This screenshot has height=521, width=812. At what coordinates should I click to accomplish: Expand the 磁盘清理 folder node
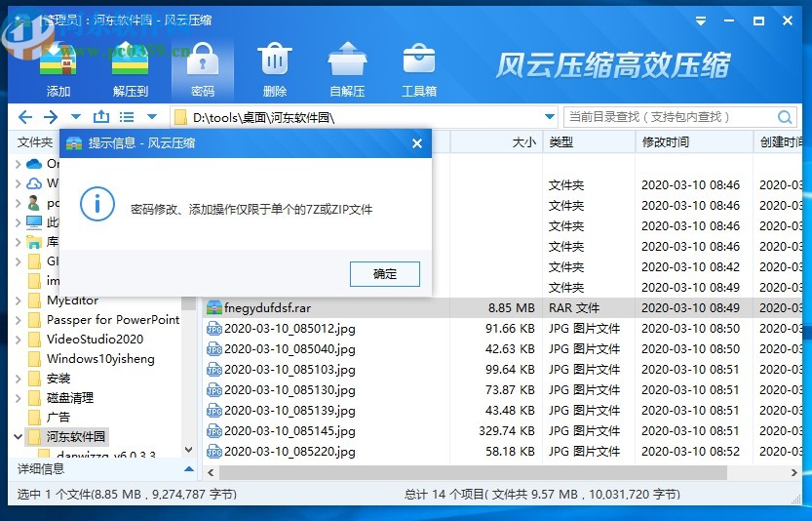(19, 398)
